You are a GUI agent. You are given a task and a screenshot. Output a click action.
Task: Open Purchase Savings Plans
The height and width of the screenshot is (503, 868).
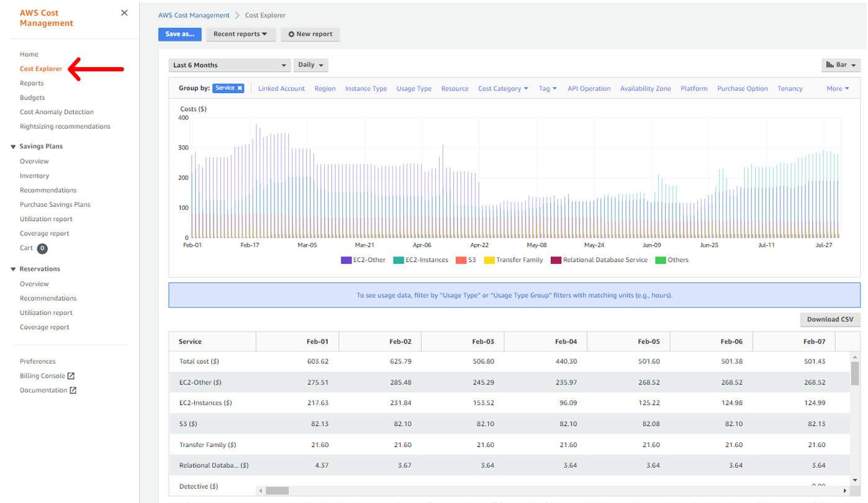[x=55, y=204]
